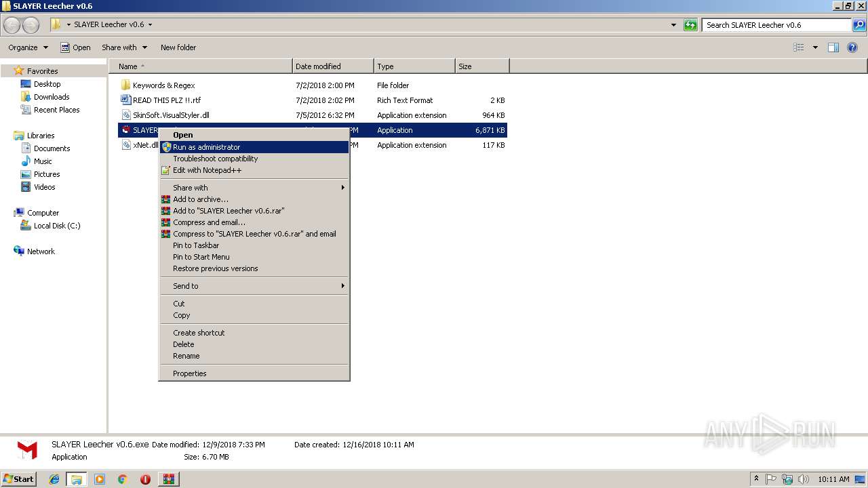Open the media player taskbar icon
868x488 pixels.
(100, 479)
